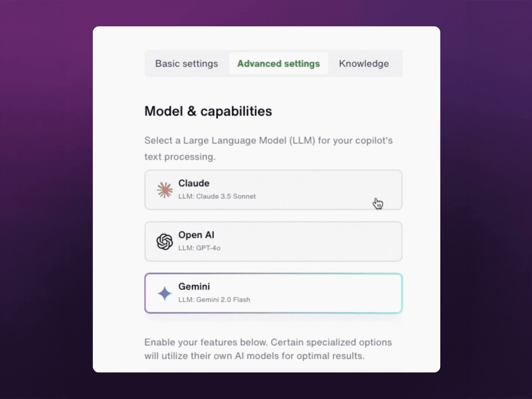
Task: Choose the highlighted Gemini model option card
Action: pyautogui.click(x=273, y=293)
